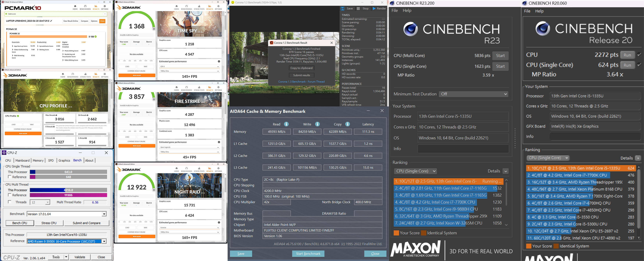Click Cinebench R20.060 title bar logo icon
The image size is (644, 261).
click(x=525, y=3)
